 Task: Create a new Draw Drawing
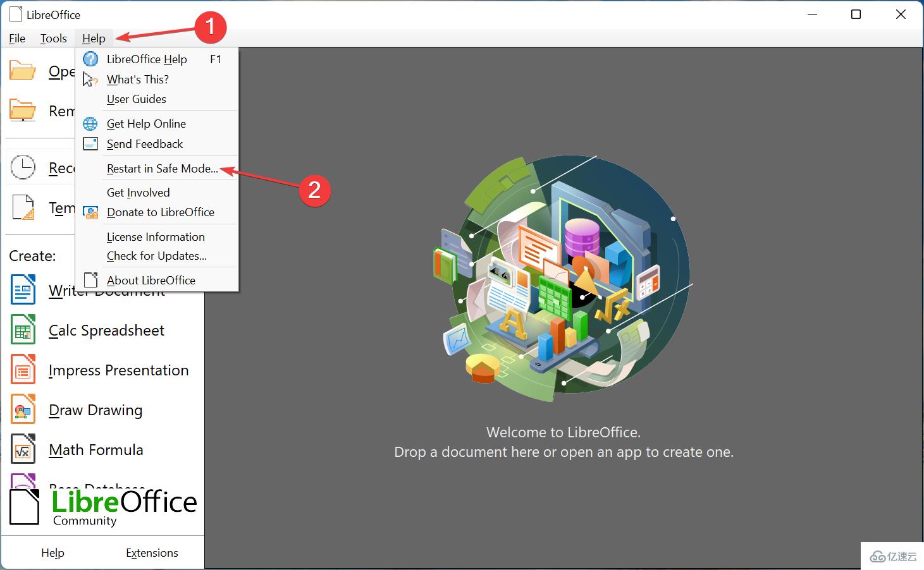click(x=95, y=410)
